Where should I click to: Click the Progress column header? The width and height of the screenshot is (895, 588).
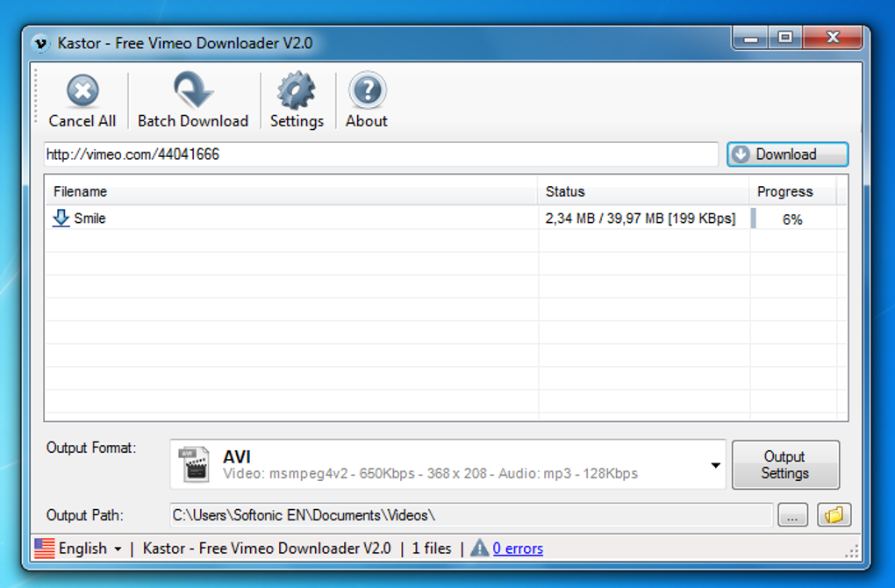(793, 191)
